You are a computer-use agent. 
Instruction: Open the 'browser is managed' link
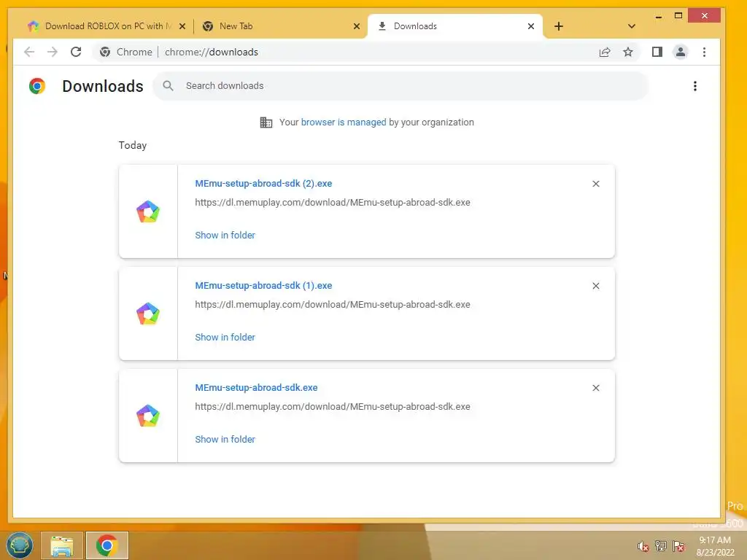click(x=344, y=122)
